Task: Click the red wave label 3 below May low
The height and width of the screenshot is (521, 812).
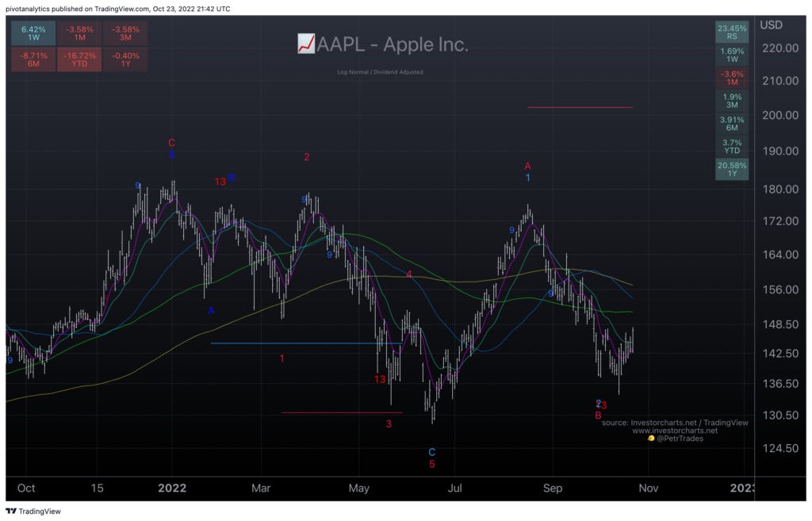Action: [x=389, y=424]
